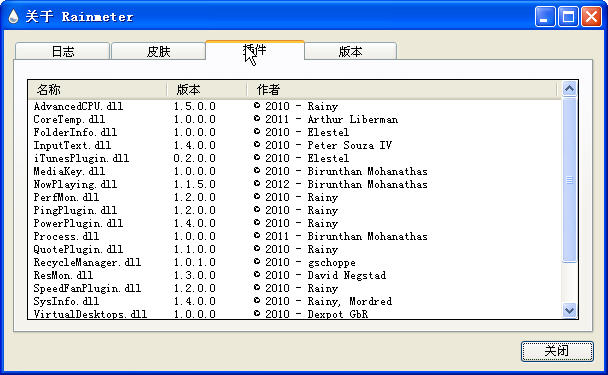The height and width of the screenshot is (375, 608).
Task: Select QuotePlugin.dll in the plugin list
Action: (x=78, y=249)
